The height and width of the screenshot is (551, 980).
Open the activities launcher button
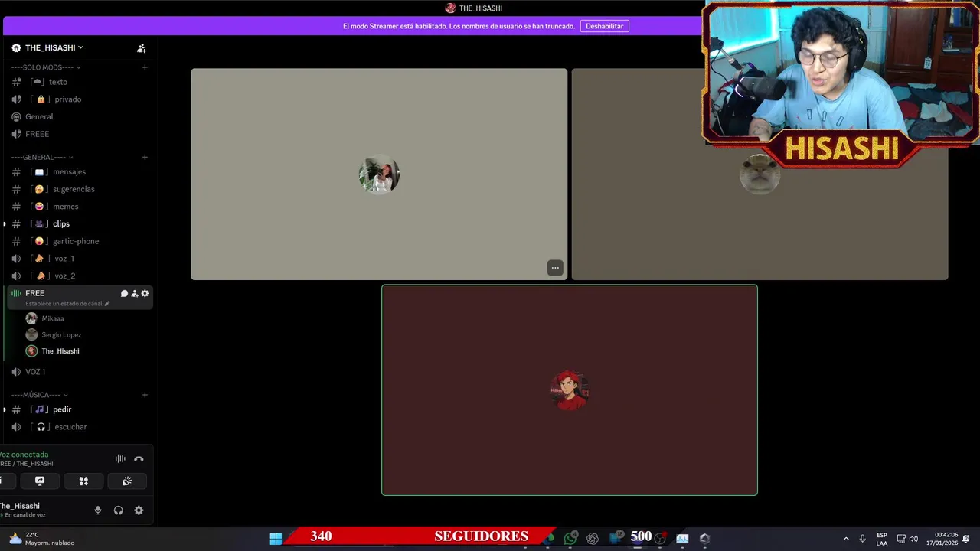click(83, 481)
